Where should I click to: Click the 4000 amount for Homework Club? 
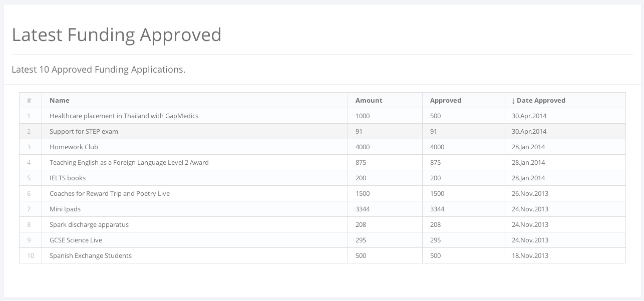coord(363,147)
